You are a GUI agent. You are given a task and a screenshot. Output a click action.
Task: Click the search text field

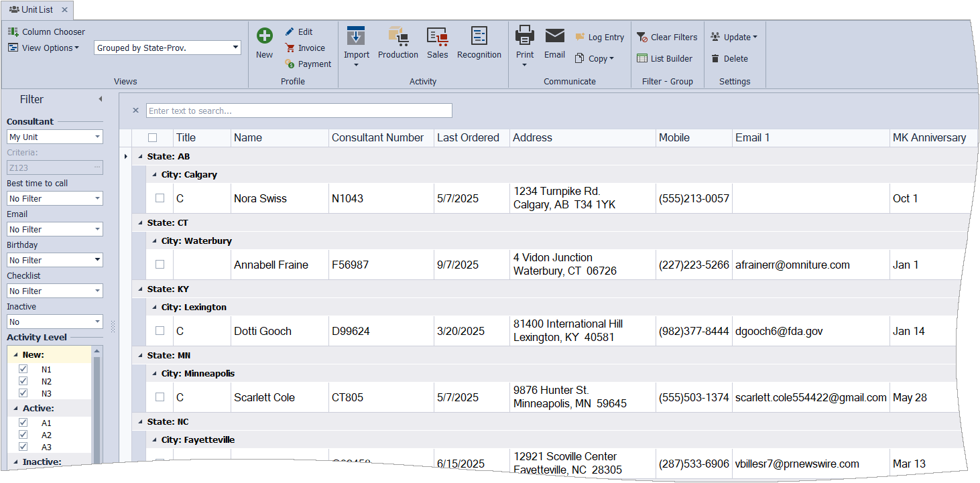(299, 111)
